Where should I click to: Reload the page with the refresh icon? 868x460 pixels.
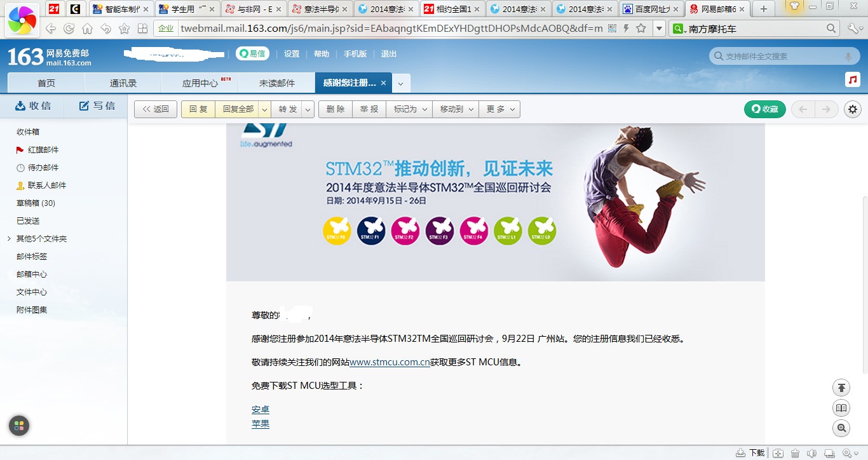click(69, 29)
